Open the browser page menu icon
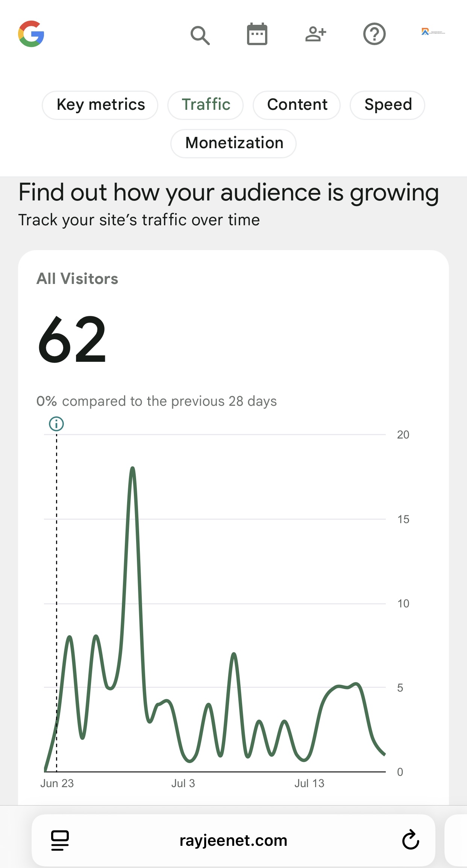The image size is (467, 868). [60, 840]
